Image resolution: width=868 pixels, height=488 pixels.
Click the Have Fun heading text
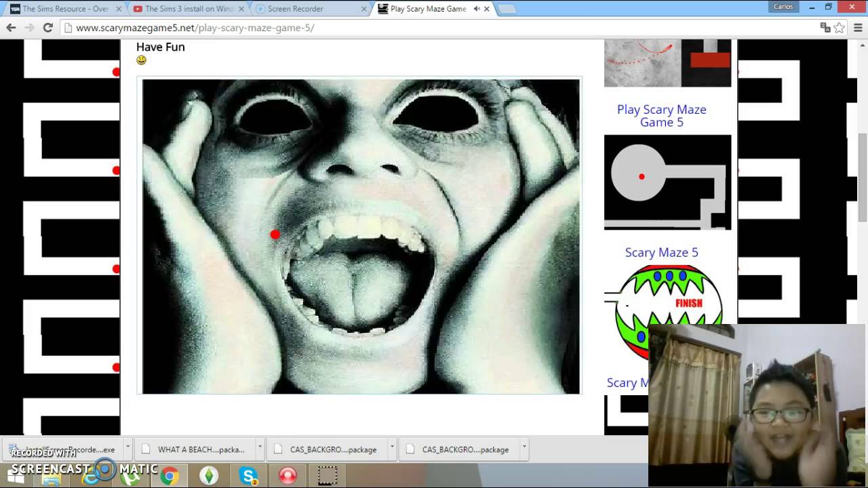[161, 47]
